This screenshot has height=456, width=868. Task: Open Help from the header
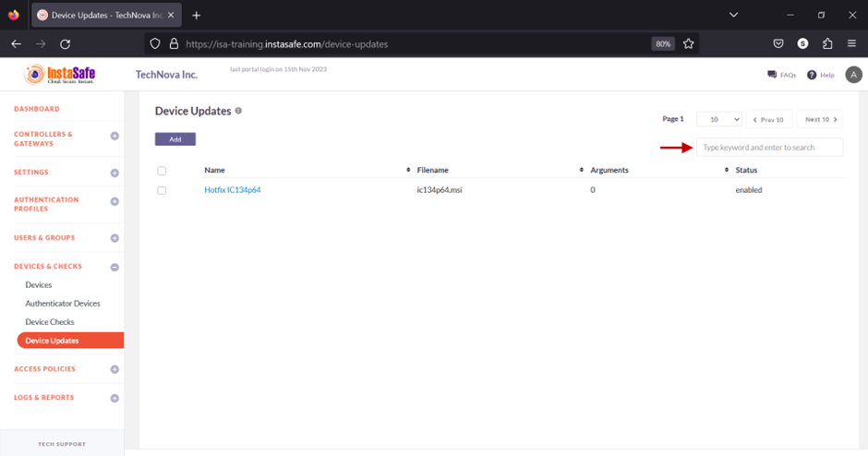point(820,75)
